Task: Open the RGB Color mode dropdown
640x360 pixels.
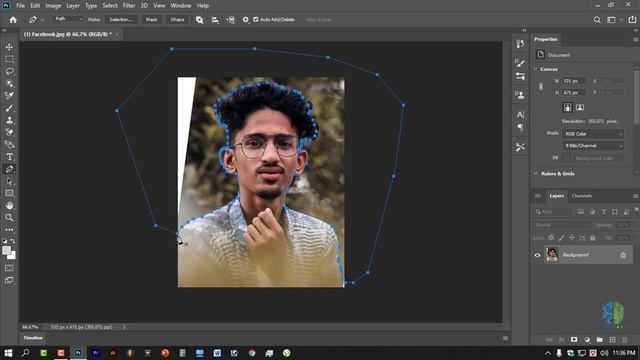Action: pos(593,134)
